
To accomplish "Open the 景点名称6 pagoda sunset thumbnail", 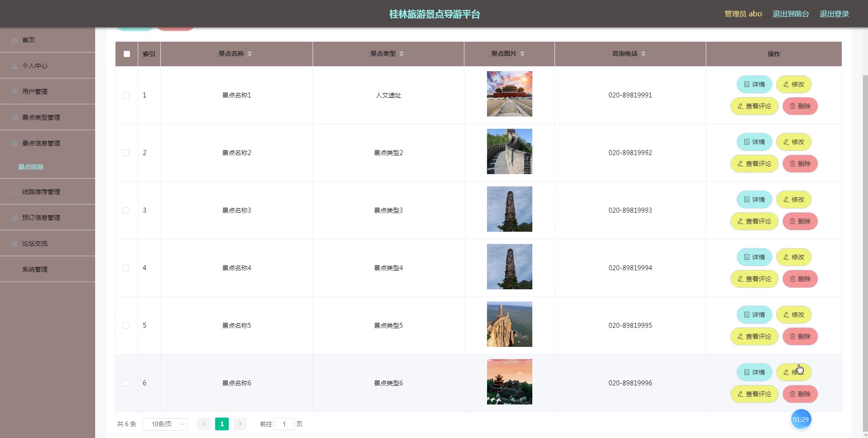I will pos(510,382).
